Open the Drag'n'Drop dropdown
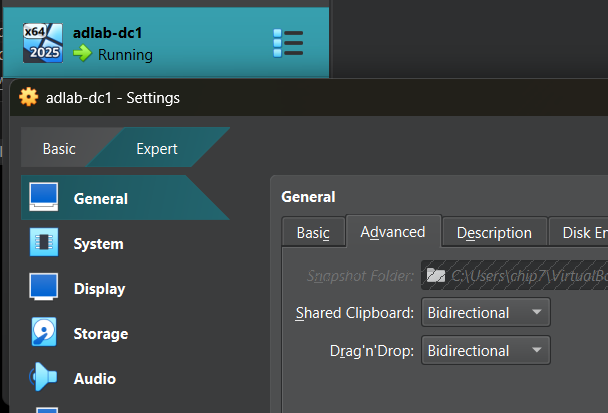Screen dimensions: 608x413 [485, 351]
